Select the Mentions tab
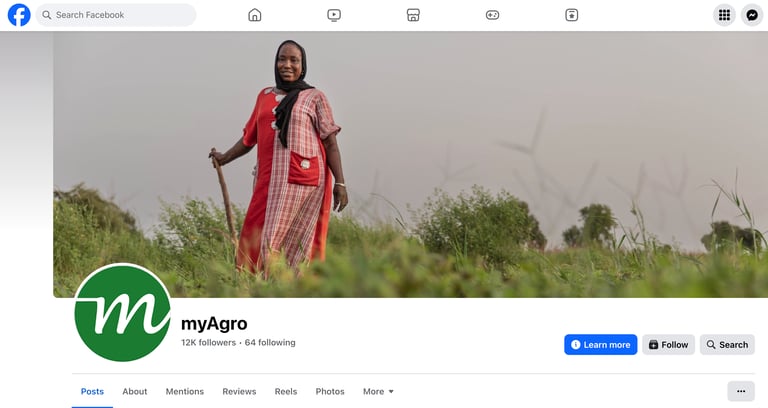The width and height of the screenshot is (768, 408). 185,391
